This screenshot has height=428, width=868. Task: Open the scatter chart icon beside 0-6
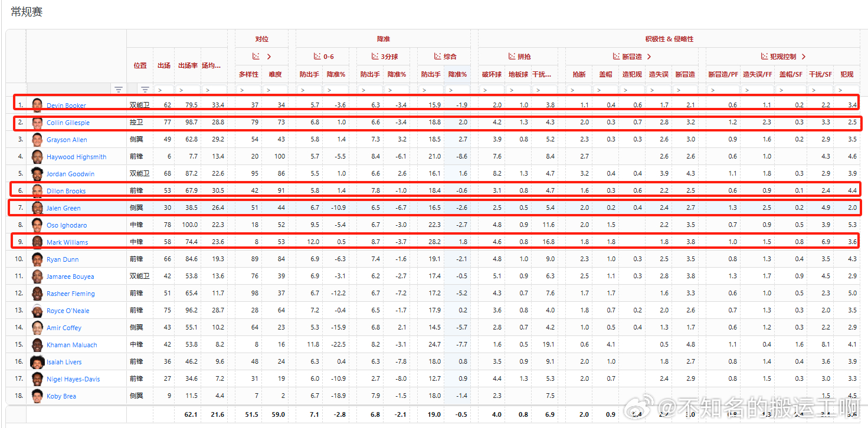(317, 57)
